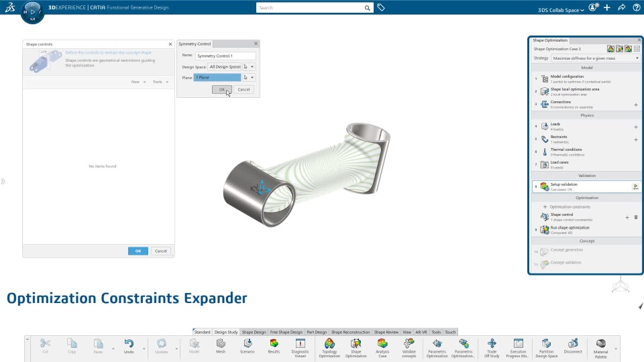Viewport: 644px width, 362px height.
Task: Click the Disconnect tool
Action: pyautogui.click(x=573, y=346)
